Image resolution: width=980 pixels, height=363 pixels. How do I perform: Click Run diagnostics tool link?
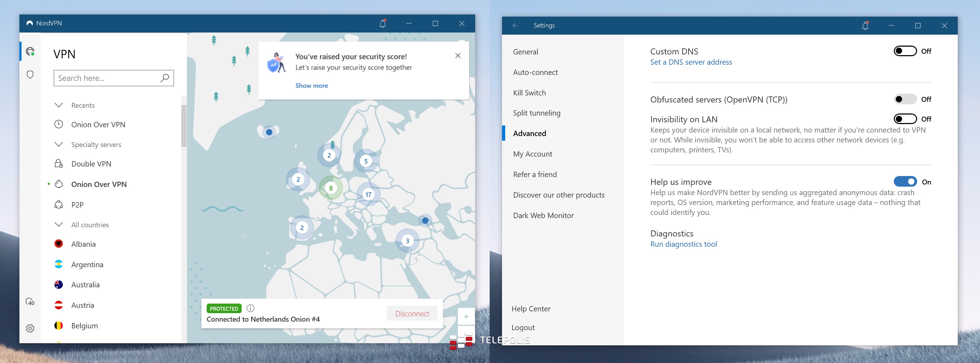click(x=683, y=244)
